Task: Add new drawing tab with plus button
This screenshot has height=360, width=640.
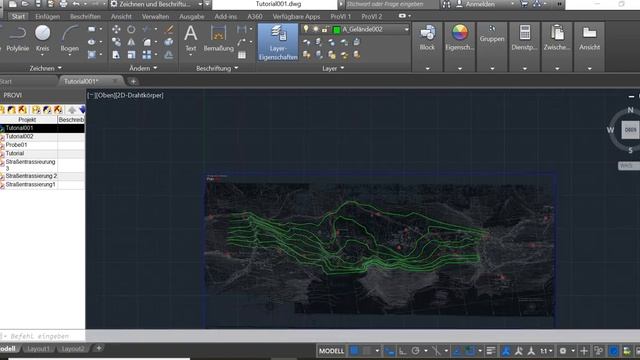Action: pyautogui.click(x=133, y=81)
